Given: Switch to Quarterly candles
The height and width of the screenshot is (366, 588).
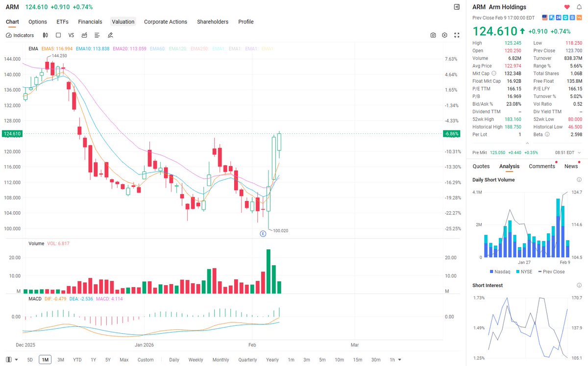Looking at the screenshot, I should tap(247, 360).
